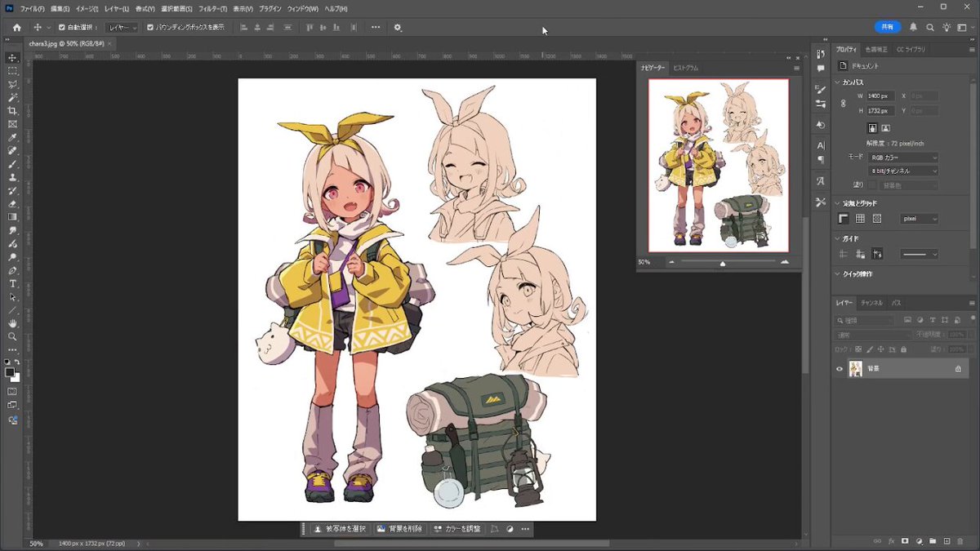Click the add layer mask icon
The width and height of the screenshot is (980, 551).
905,540
